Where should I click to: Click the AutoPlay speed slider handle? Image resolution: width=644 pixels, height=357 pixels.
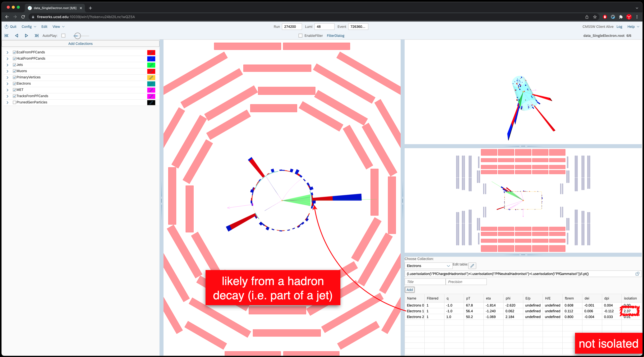(x=77, y=36)
